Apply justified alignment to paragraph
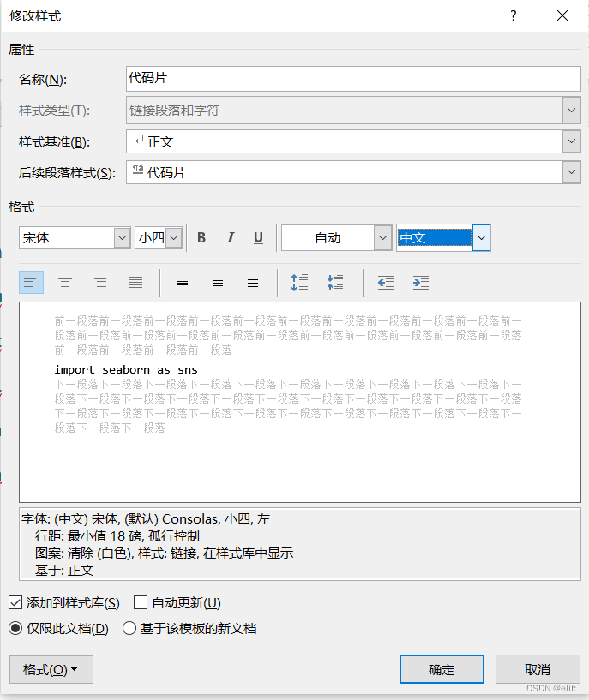589x700 pixels. pyautogui.click(x=135, y=283)
